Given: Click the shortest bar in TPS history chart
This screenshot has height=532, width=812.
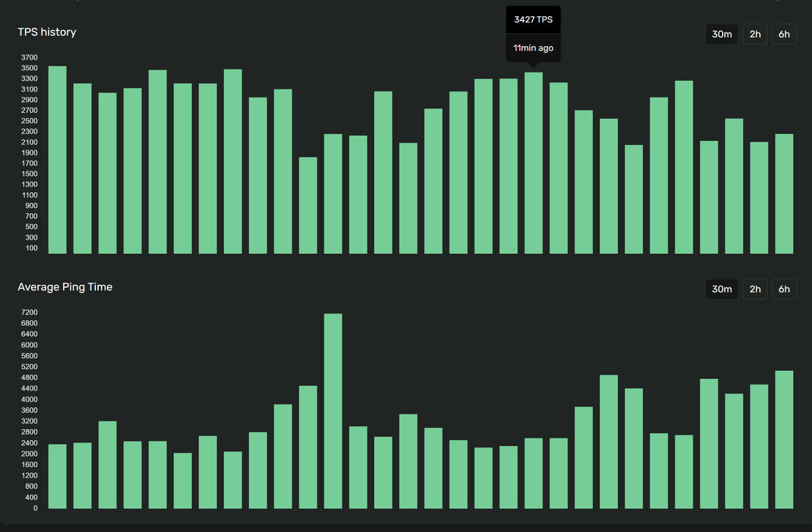Looking at the screenshot, I should [x=308, y=206].
